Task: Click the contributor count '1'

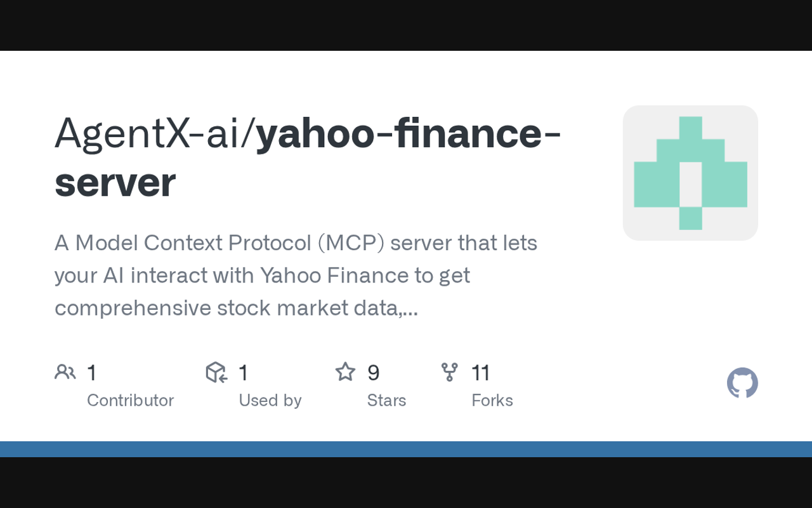Action: [x=92, y=373]
